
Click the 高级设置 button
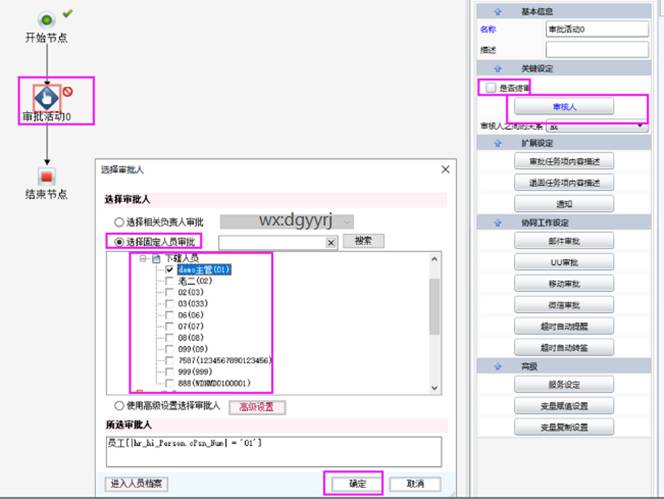click(257, 407)
